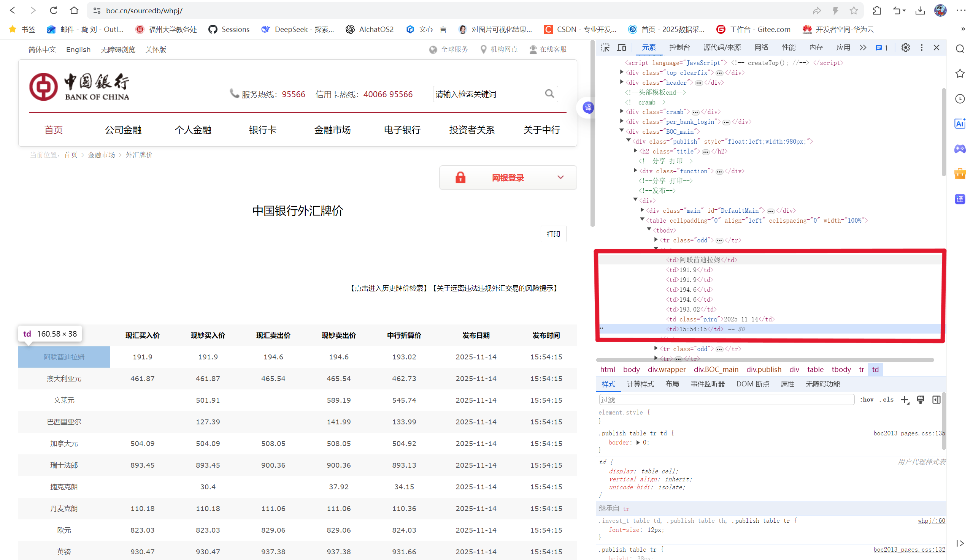The height and width of the screenshot is (560, 973).
Task: Toggle the .cls class editor
Action: point(887,400)
